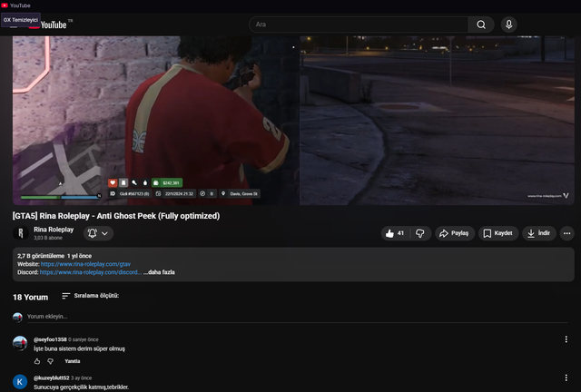Open @seyfoo1358 profile avatar

(20, 343)
